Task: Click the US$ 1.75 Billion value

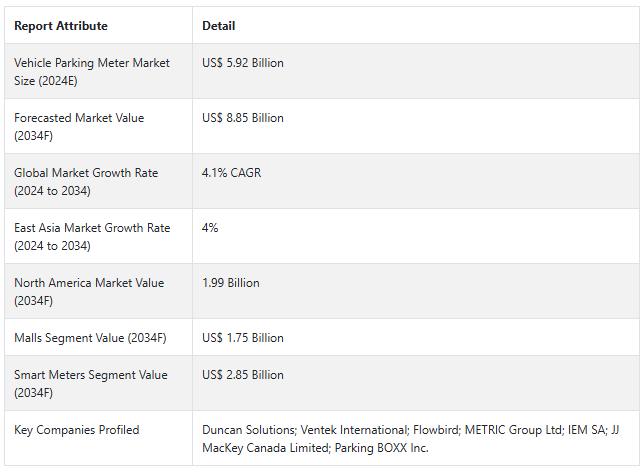Action: point(243,338)
